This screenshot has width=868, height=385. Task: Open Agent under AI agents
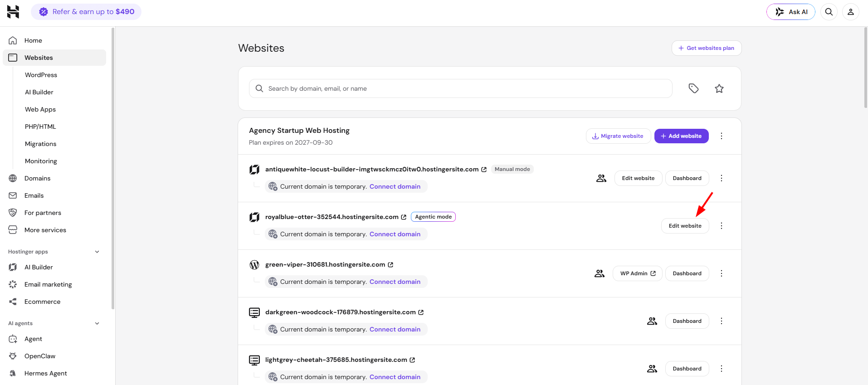(54, 339)
